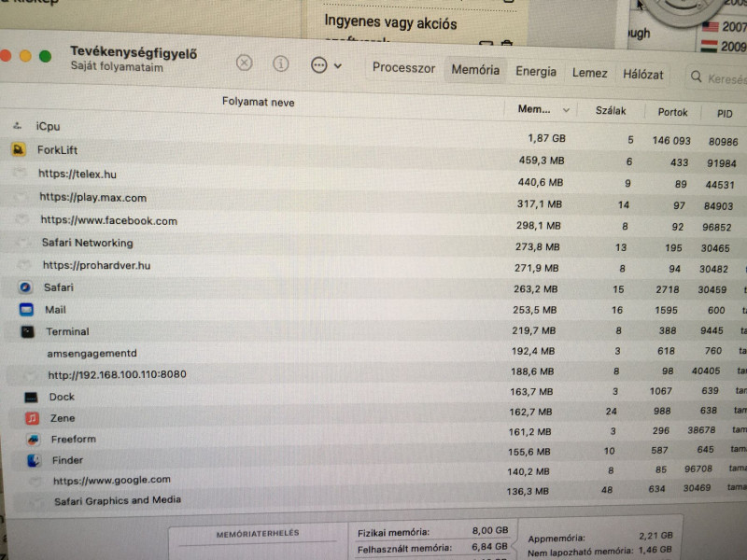747x560 pixels.
Task: Click the 1,87 GB memory value
Action: [546, 138]
